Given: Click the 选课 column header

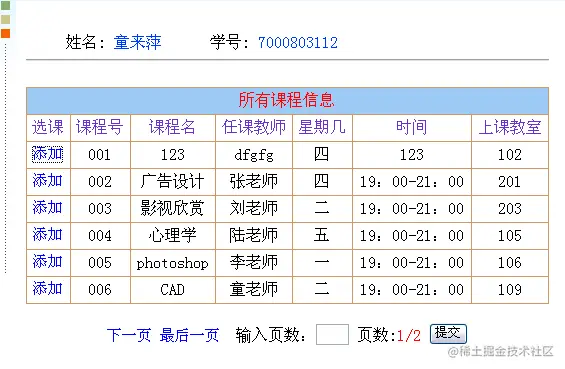Looking at the screenshot, I should 48,128.
